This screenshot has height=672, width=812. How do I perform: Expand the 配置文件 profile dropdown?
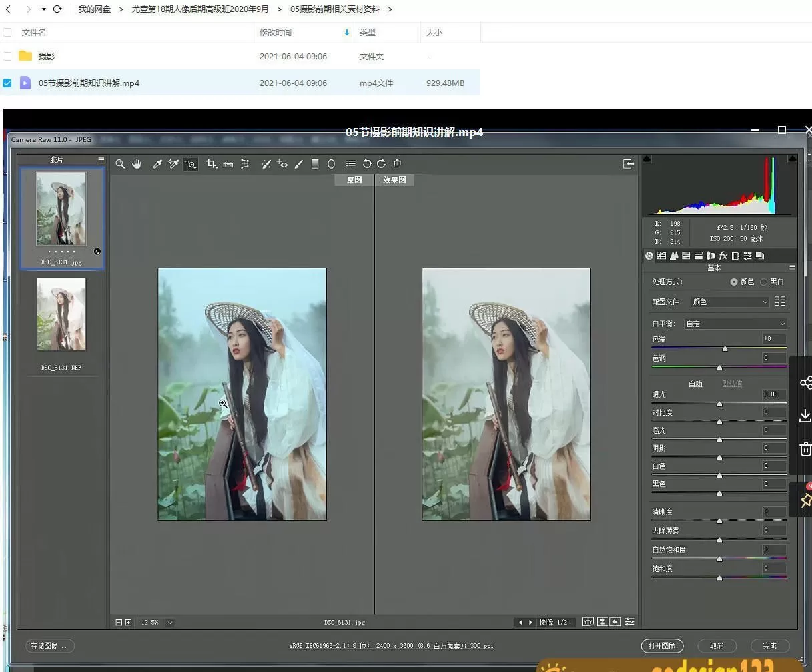[730, 302]
